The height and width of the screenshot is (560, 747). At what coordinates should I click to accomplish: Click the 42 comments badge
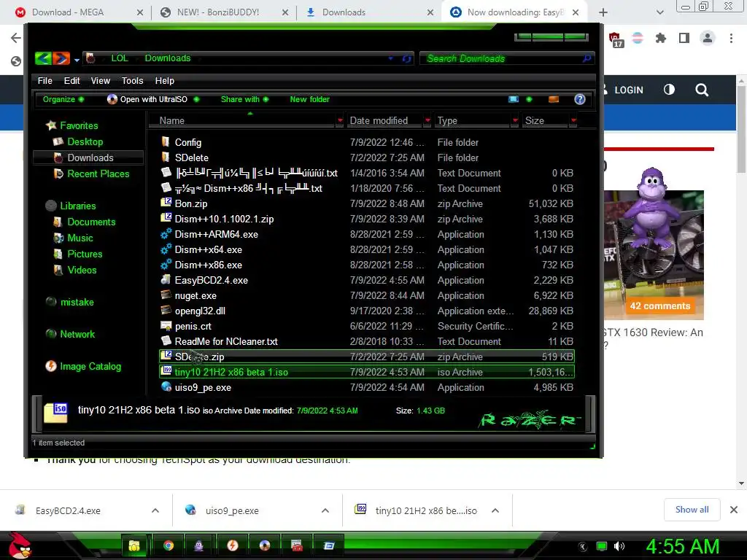pos(659,306)
